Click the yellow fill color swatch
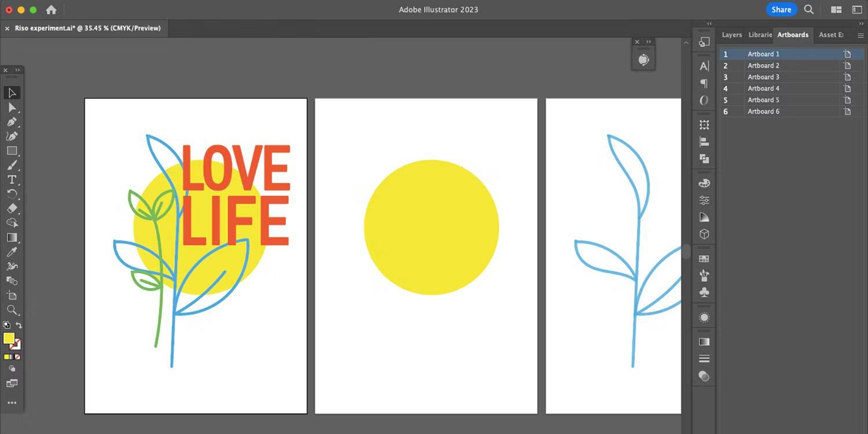This screenshot has height=434, width=868. (9, 339)
